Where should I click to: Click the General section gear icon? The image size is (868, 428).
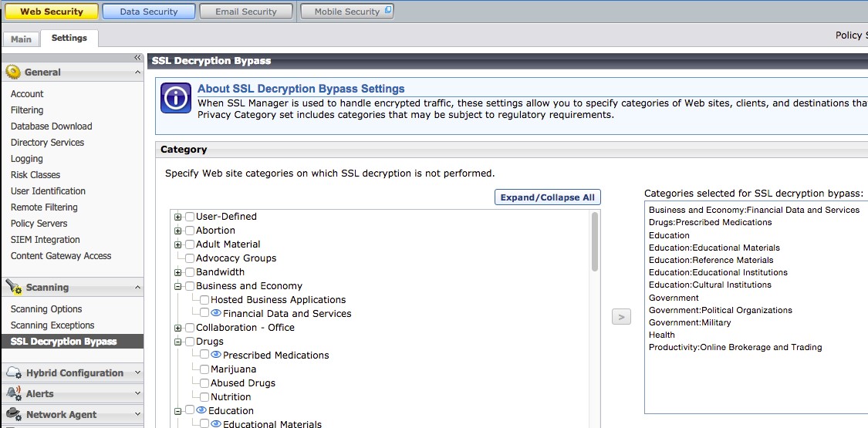tap(13, 72)
